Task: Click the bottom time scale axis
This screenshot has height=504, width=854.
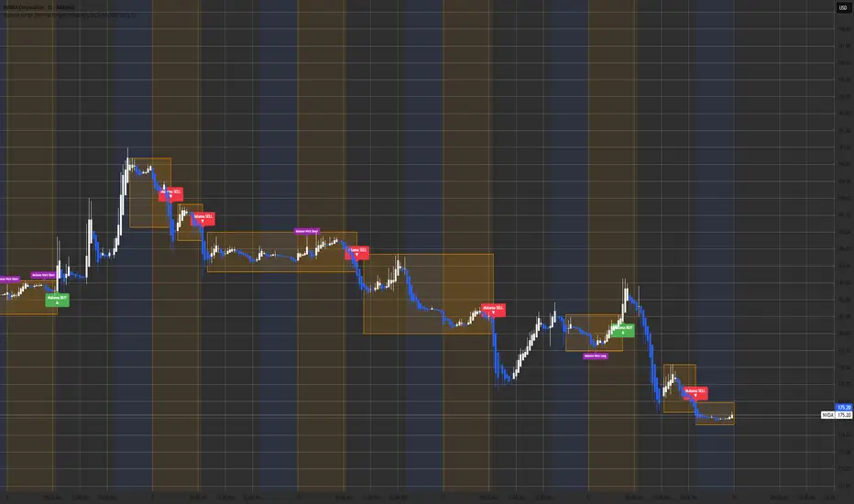Action: click(x=417, y=497)
